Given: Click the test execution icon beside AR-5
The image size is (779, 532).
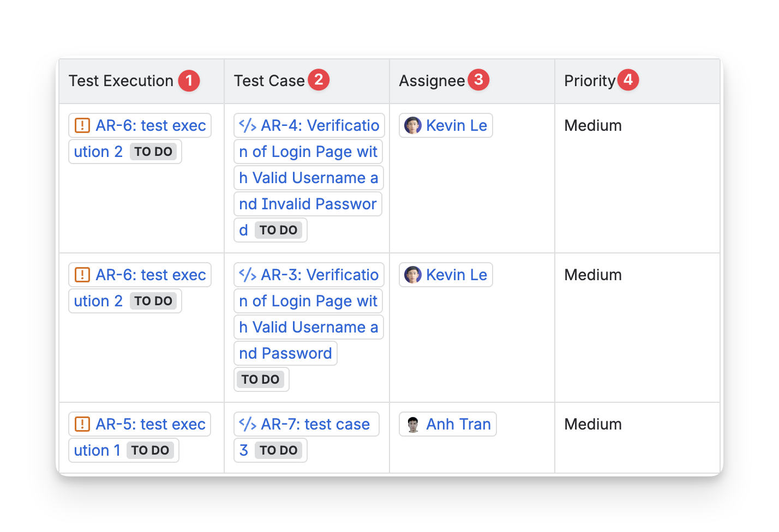Looking at the screenshot, I should pyautogui.click(x=82, y=424).
